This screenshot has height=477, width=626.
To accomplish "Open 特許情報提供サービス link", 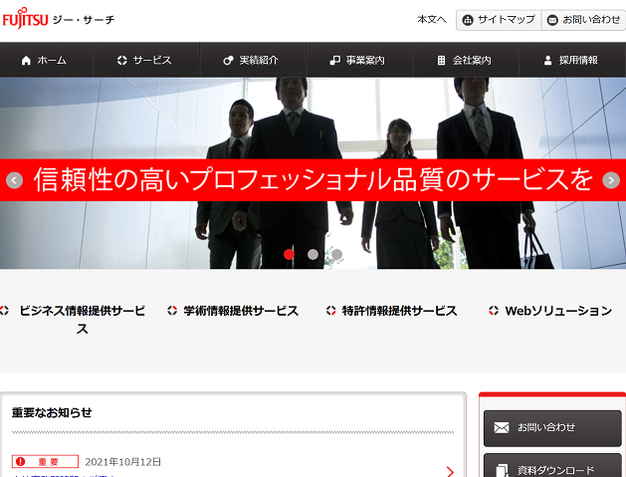I will coord(399,311).
